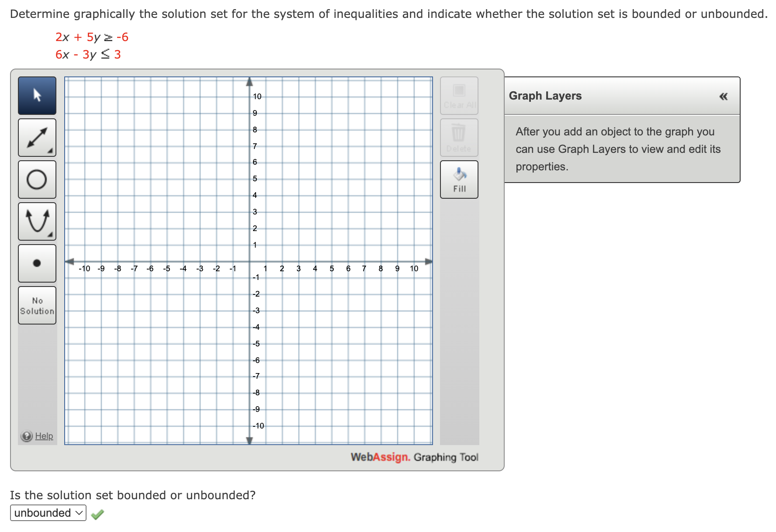Pick the parabola drawing tool
The height and width of the screenshot is (532, 776).
(x=37, y=221)
